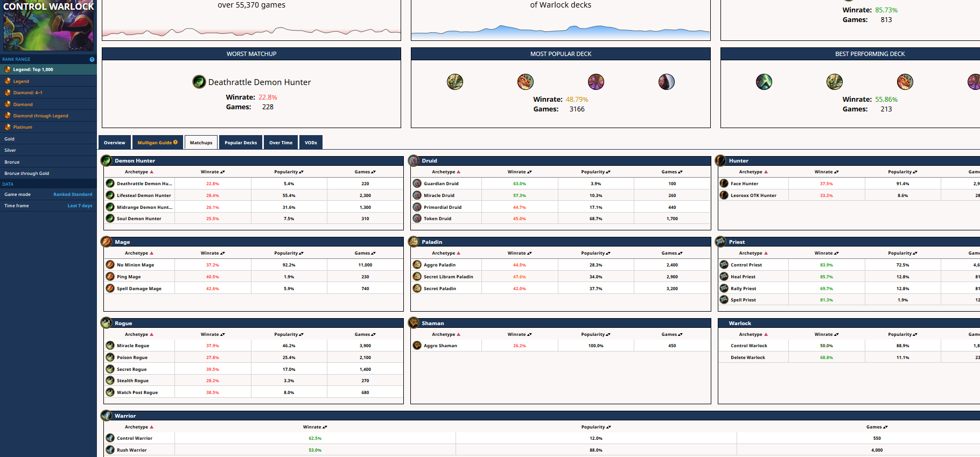
Task: Click the Rogue class header icon
Action: click(x=107, y=323)
